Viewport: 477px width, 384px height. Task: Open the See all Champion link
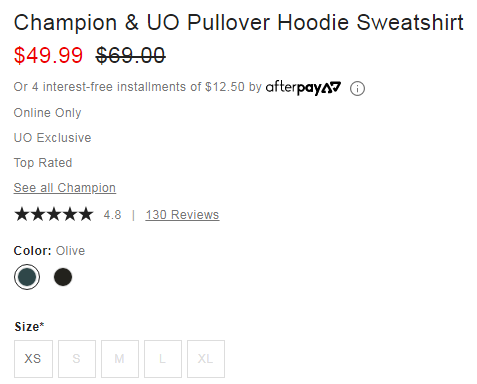[65, 188]
